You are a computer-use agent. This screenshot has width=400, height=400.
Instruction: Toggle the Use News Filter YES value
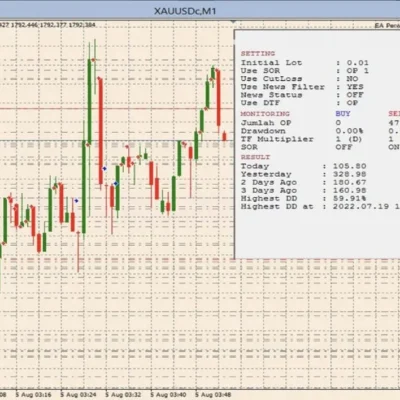355,87
